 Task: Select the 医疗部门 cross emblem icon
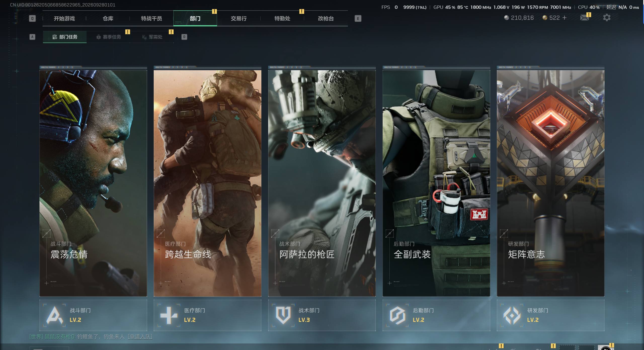169,315
